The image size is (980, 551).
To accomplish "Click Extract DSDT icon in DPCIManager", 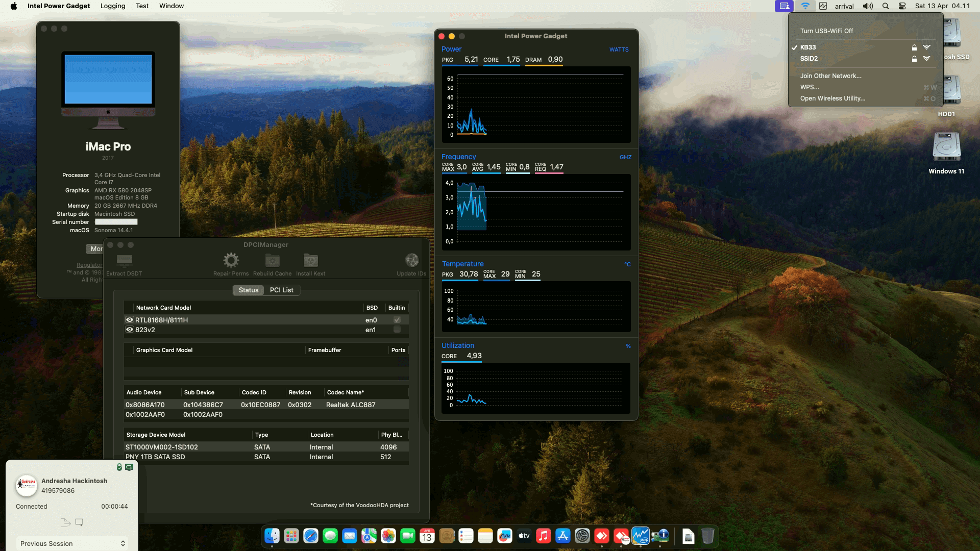I will pyautogui.click(x=124, y=261).
